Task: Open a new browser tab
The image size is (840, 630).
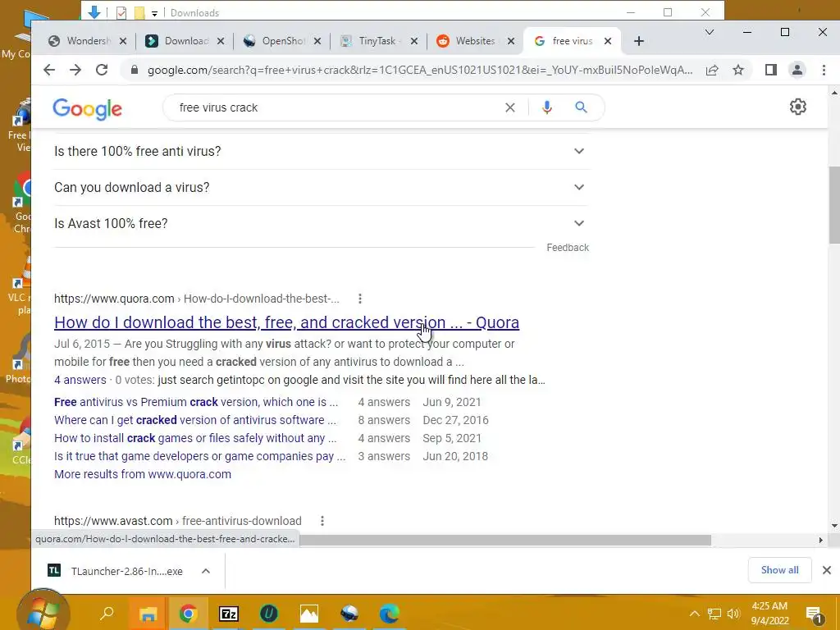Action: click(x=638, y=41)
